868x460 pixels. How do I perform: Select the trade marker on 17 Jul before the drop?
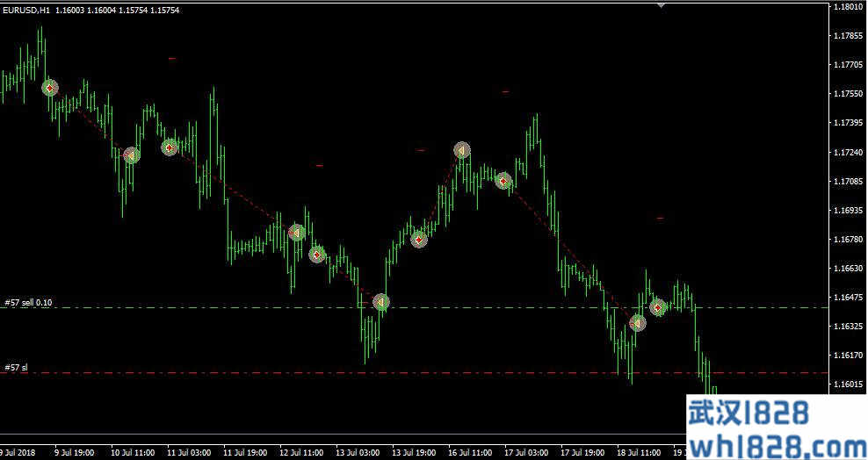coord(503,181)
